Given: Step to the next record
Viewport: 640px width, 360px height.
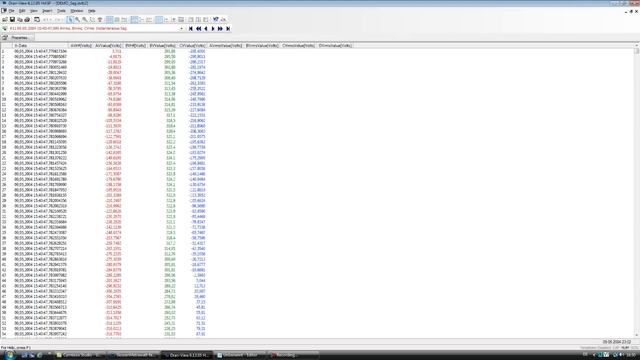Looking at the screenshot, I should coord(213,29).
